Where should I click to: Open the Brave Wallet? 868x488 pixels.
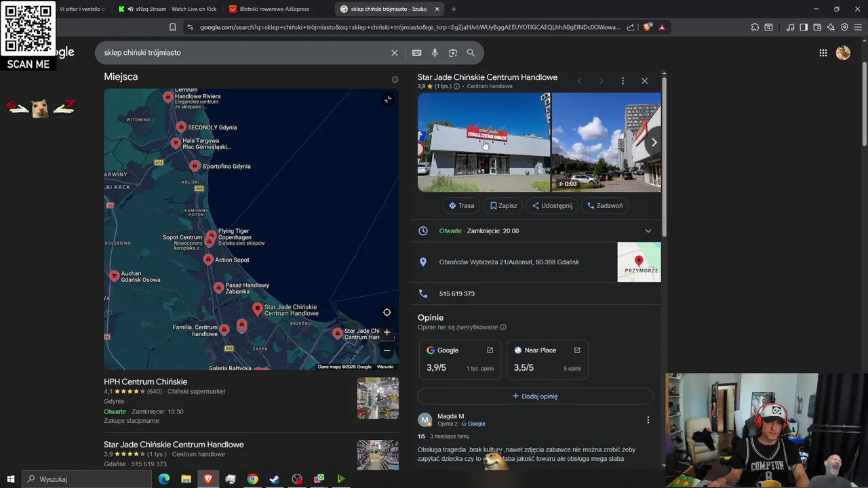tap(817, 27)
